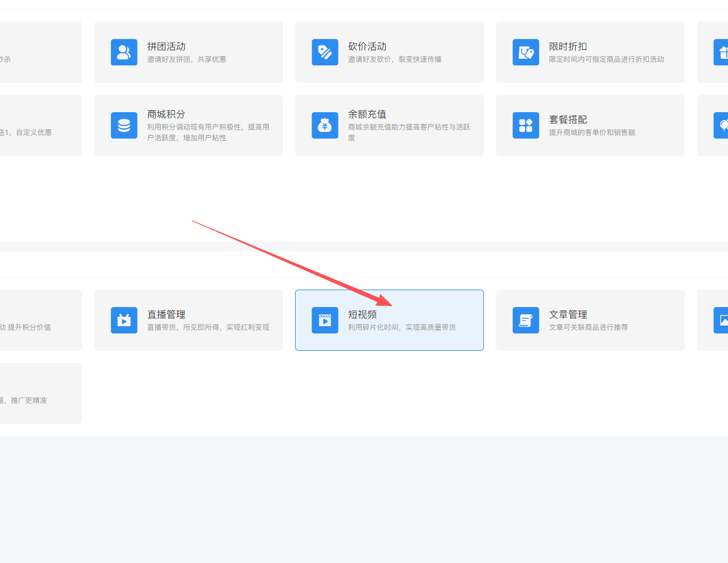728x563 pixels.
Task: Open the 直播管理 title link
Action: [x=166, y=314]
